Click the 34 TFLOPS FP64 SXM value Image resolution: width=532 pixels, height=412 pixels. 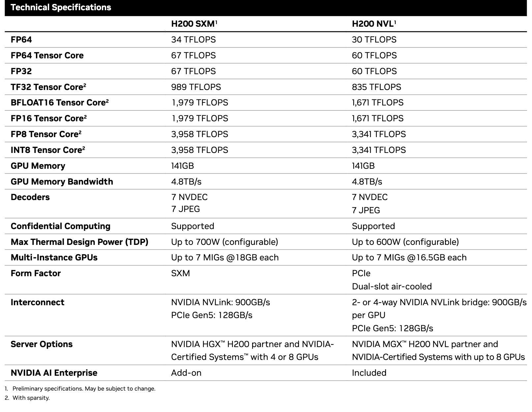point(193,40)
